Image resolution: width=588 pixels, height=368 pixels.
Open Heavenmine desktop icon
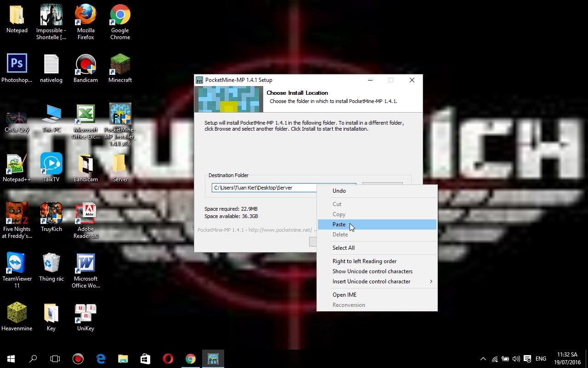[17, 317]
